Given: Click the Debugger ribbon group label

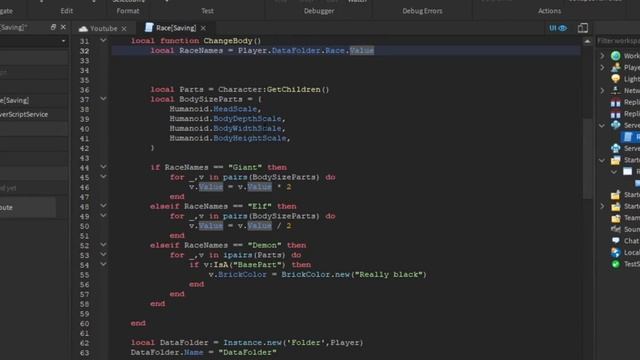Looking at the screenshot, I should 319,11.
